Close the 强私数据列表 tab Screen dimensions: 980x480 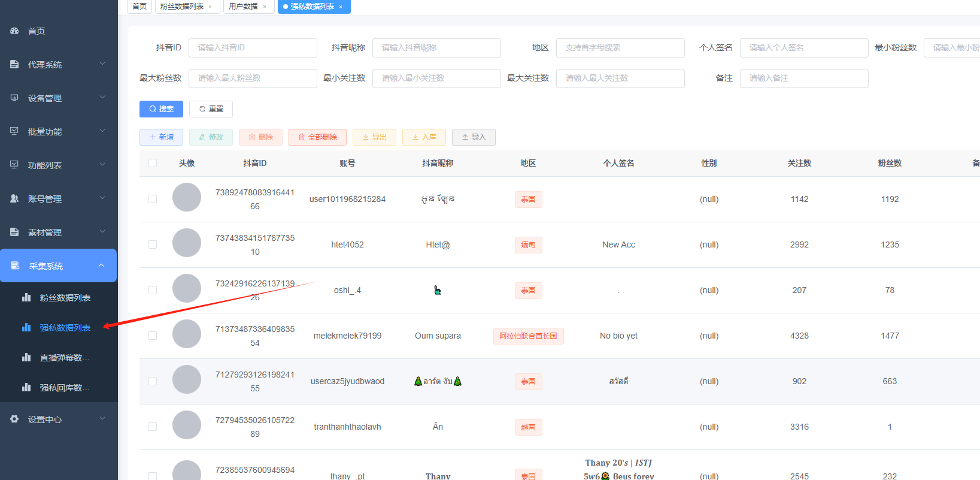(341, 7)
